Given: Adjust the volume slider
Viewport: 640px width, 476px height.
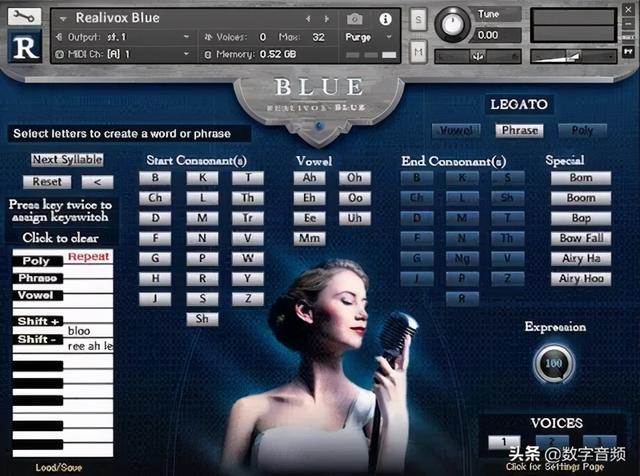Looking at the screenshot, I should click(x=573, y=56).
